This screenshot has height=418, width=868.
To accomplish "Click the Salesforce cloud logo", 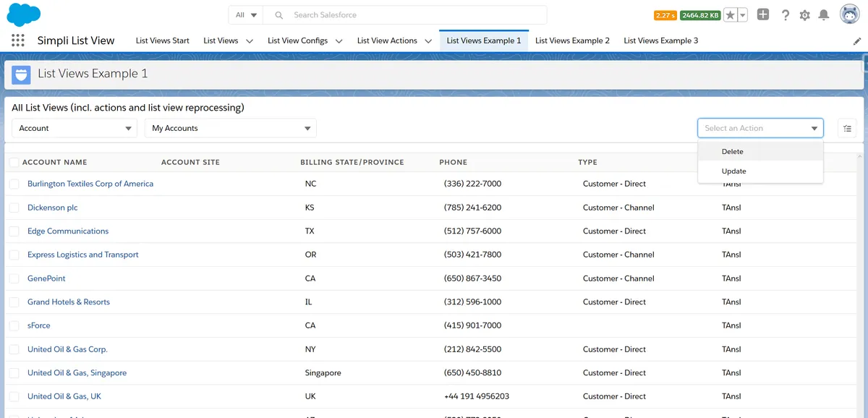I will (24, 14).
